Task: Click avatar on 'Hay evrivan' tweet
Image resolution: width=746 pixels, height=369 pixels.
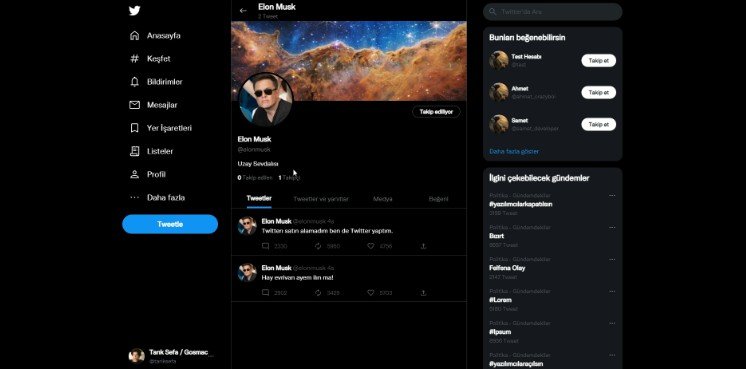Action: pos(247,272)
